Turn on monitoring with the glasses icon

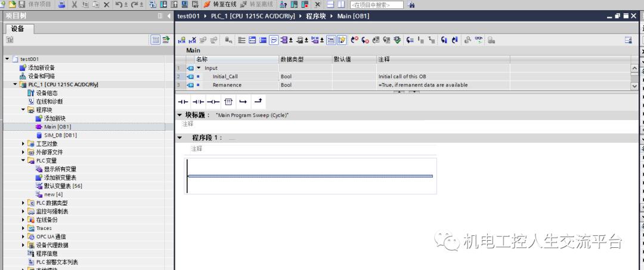click(479, 40)
